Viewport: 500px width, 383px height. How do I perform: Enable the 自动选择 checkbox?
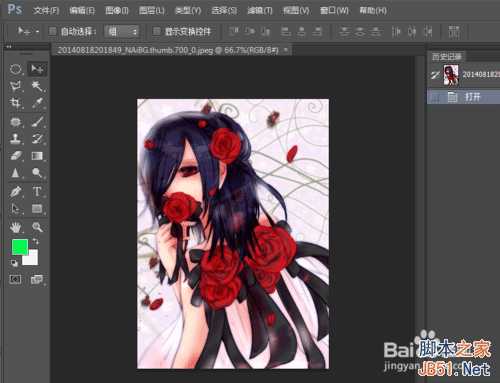pyautogui.click(x=52, y=31)
